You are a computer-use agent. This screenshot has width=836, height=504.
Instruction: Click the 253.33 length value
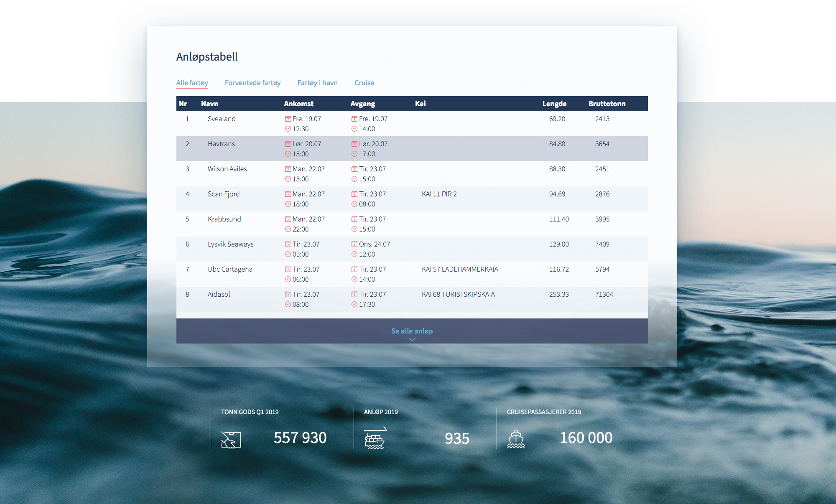pyautogui.click(x=559, y=294)
